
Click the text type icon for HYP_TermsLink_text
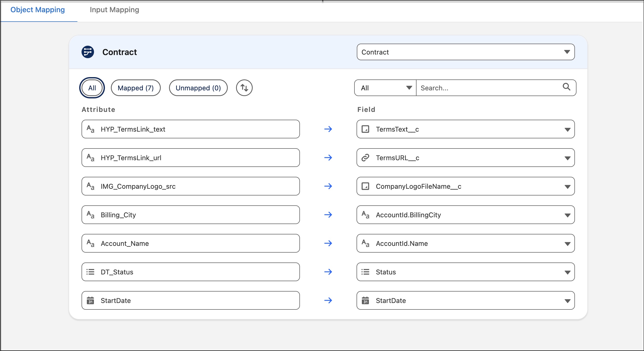click(90, 129)
